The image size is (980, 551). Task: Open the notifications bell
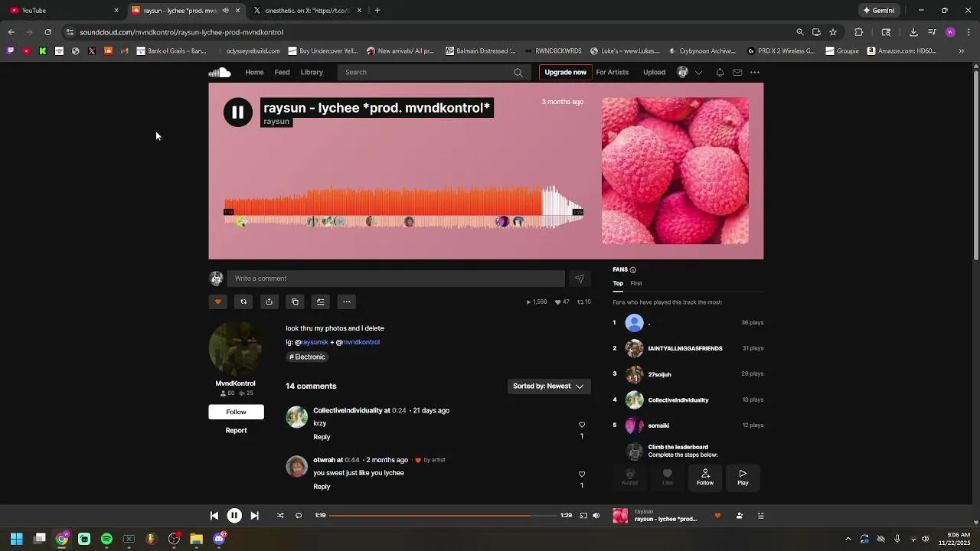720,73
